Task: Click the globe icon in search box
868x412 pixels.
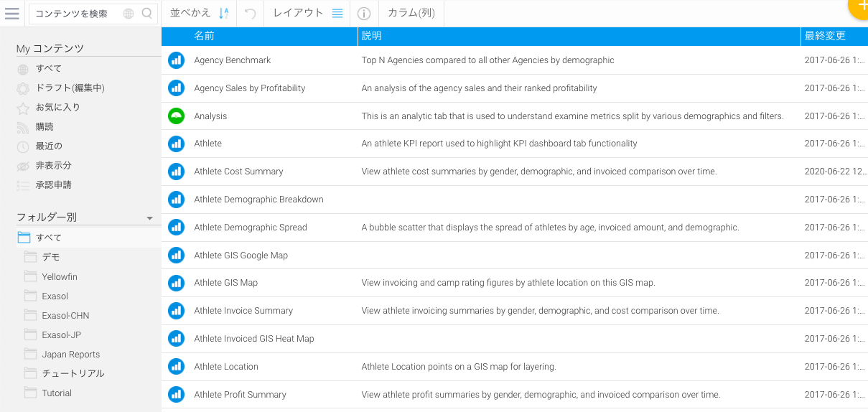Action: 129,13
